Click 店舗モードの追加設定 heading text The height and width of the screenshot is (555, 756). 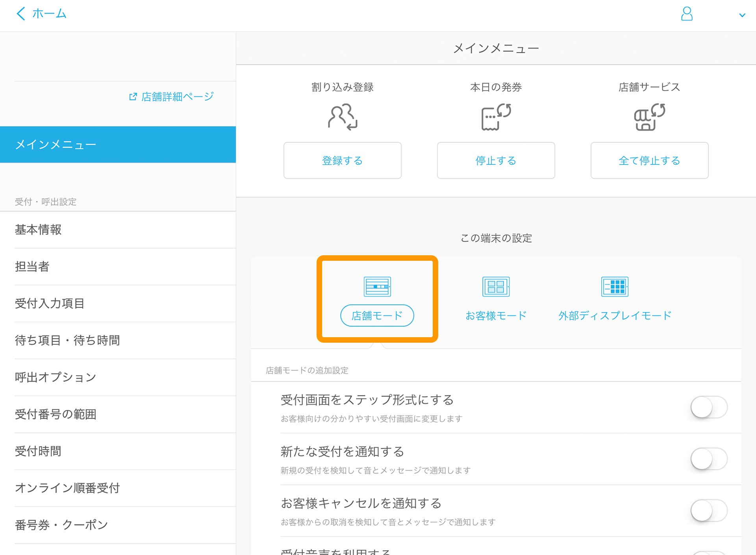click(x=307, y=370)
